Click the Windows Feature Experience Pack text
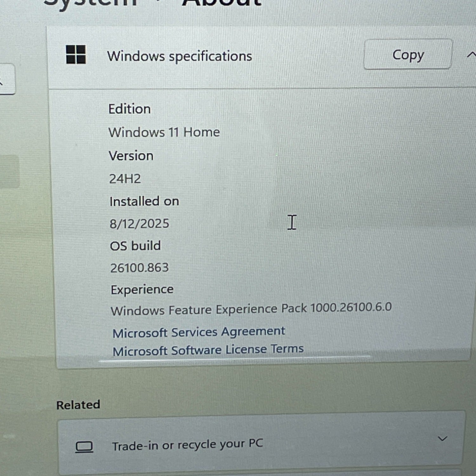Viewport: 476px width, 476px height. [251, 309]
